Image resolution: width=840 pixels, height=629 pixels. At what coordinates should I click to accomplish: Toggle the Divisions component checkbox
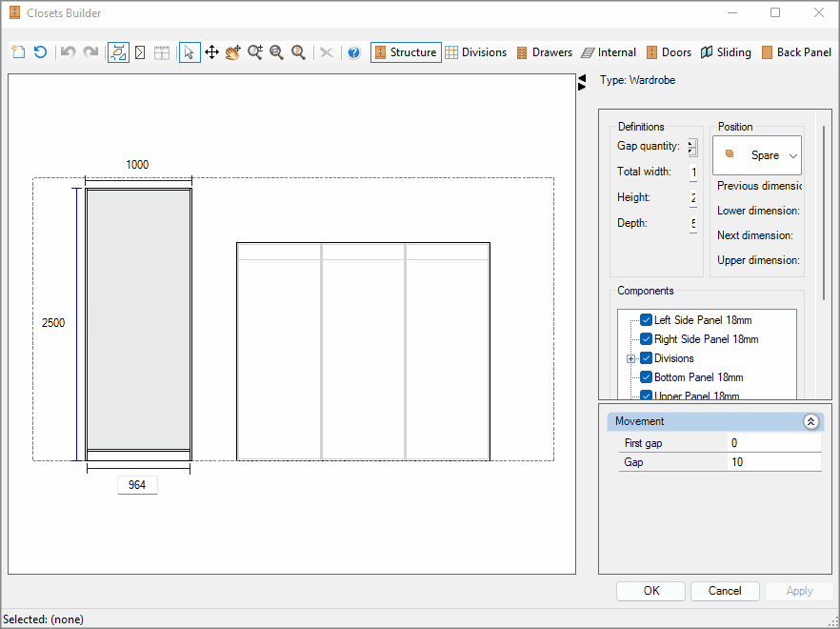(x=646, y=358)
